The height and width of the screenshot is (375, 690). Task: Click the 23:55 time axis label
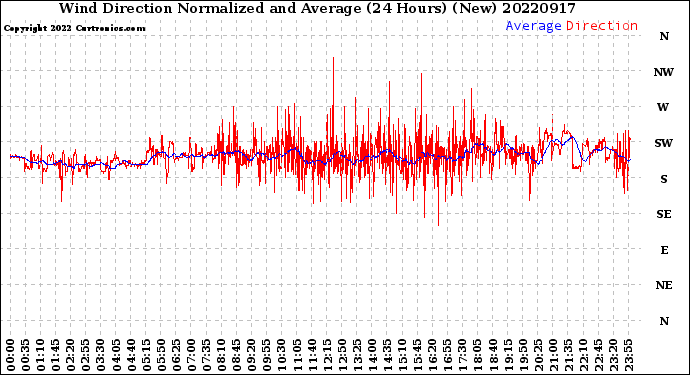628,355
